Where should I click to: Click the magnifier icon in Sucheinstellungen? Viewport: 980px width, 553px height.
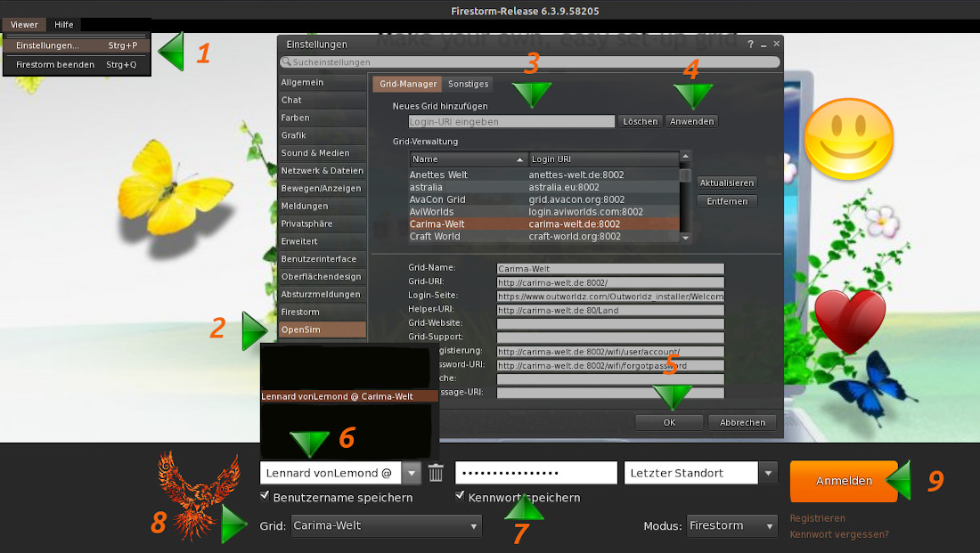286,62
